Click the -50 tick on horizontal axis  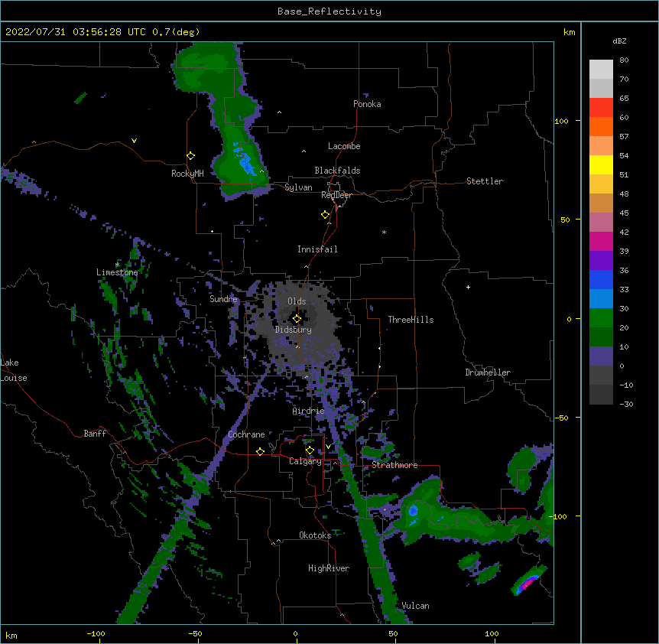[195, 634]
